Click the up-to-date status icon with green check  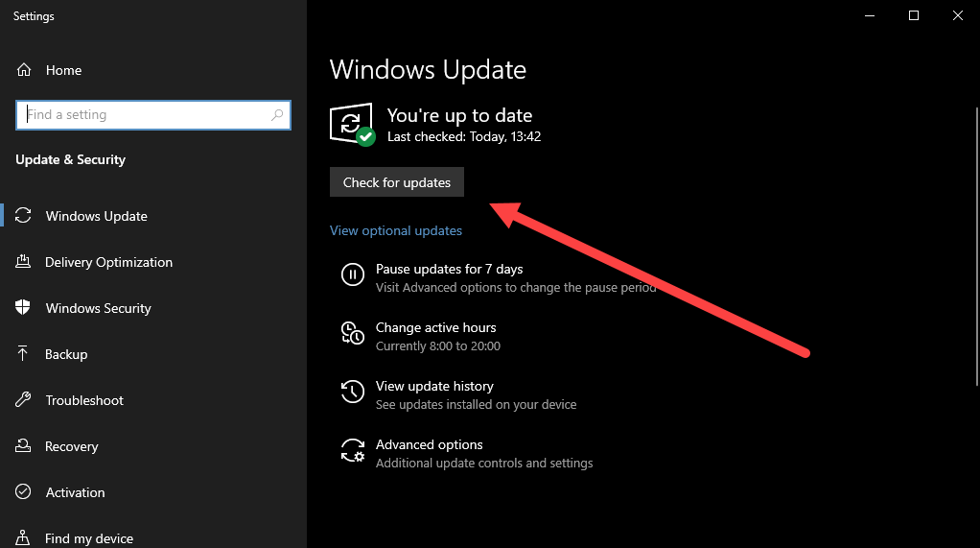(x=353, y=125)
